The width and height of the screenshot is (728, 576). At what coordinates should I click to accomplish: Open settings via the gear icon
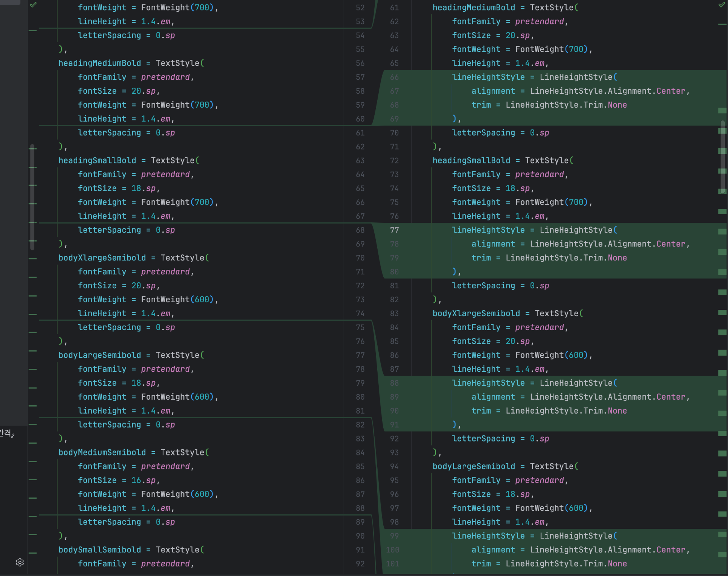[20, 562]
